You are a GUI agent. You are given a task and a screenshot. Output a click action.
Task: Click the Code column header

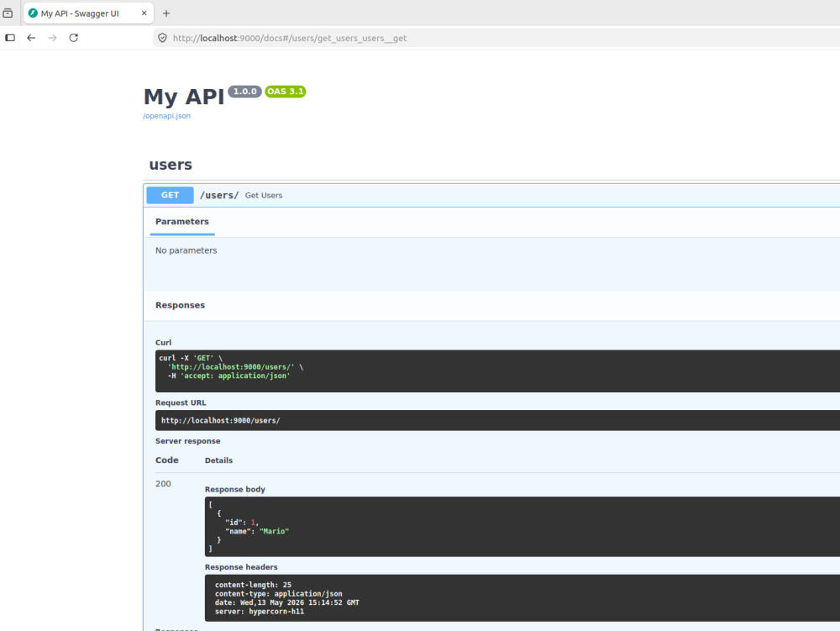click(x=166, y=460)
